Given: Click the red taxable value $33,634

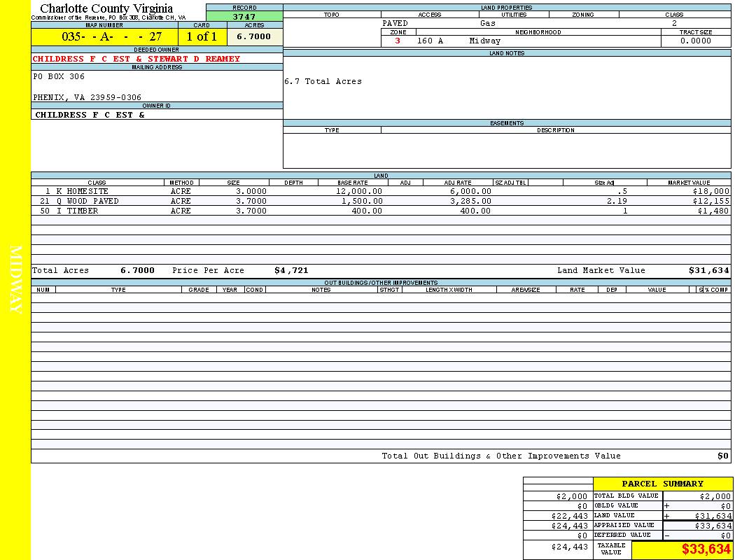Looking at the screenshot, I should click(706, 549).
